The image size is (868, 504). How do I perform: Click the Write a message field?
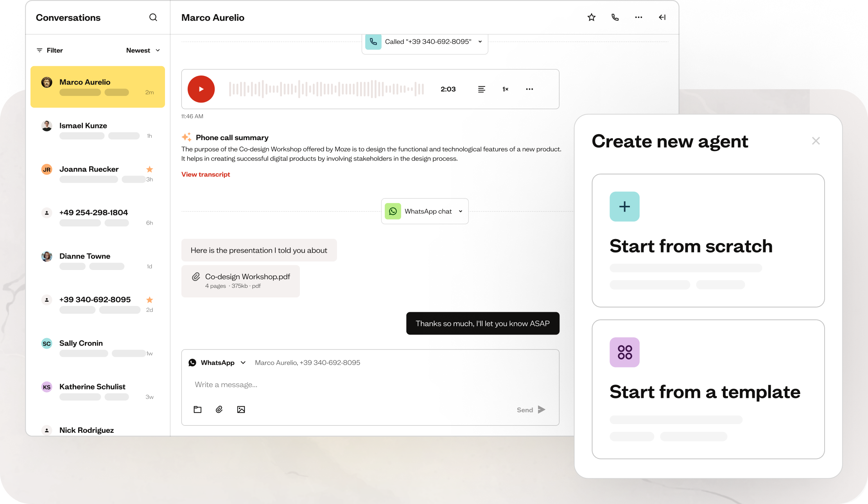352,385
